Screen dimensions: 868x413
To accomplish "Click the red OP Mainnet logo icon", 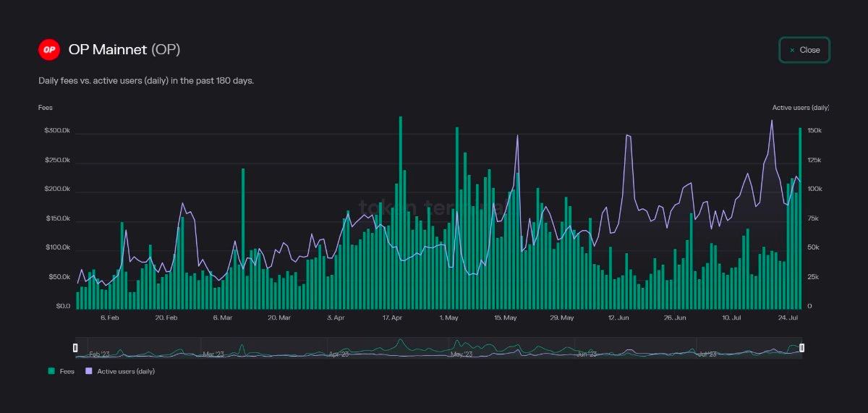I will pyautogui.click(x=49, y=50).
